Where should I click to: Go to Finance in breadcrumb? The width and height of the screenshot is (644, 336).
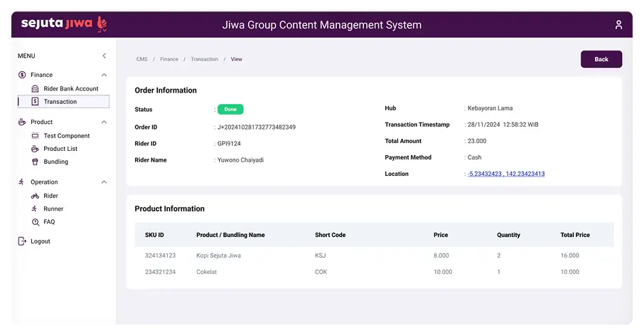[x=169, y=59]
